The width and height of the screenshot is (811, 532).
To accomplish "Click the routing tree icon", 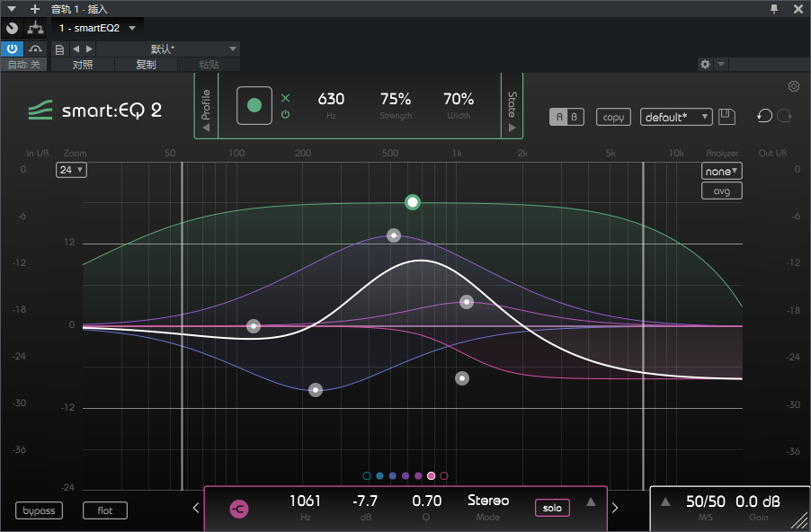I will pyautogui.click(x=36, y=28).
